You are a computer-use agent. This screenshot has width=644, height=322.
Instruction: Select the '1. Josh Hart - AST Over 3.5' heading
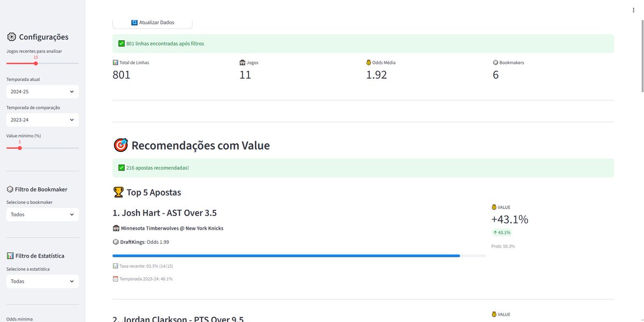[165, 213]
